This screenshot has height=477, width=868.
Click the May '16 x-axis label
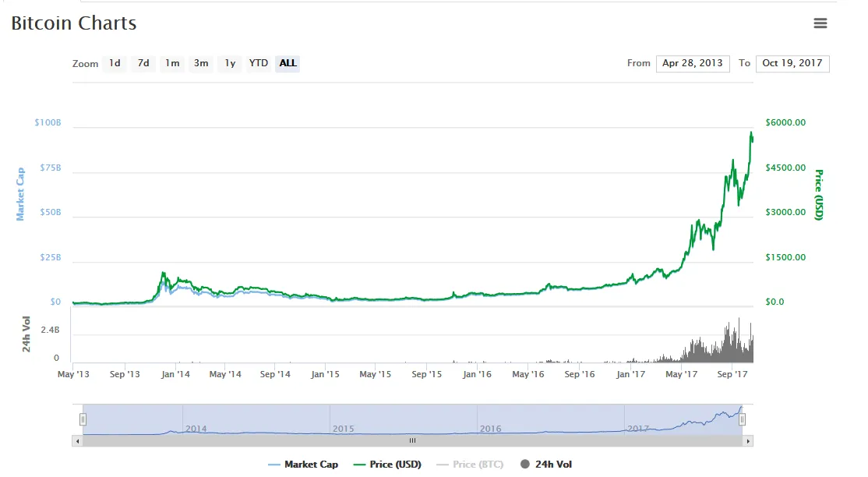point(528,375)
